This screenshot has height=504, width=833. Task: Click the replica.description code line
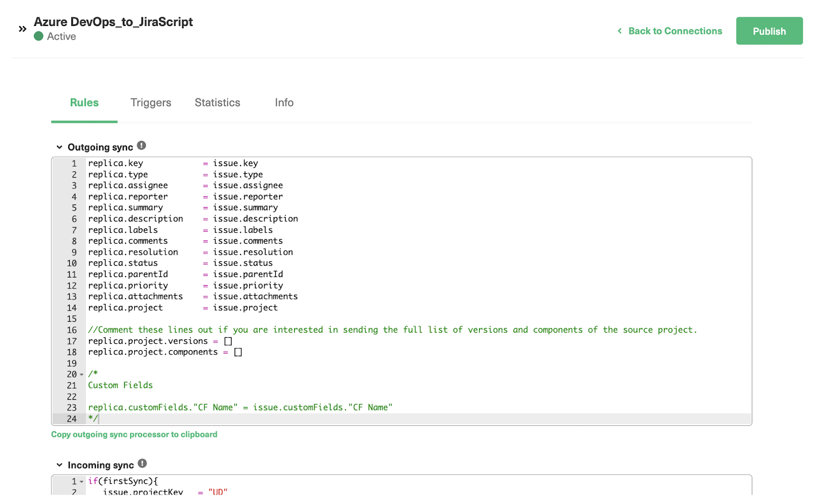click(x=193, y=219)
